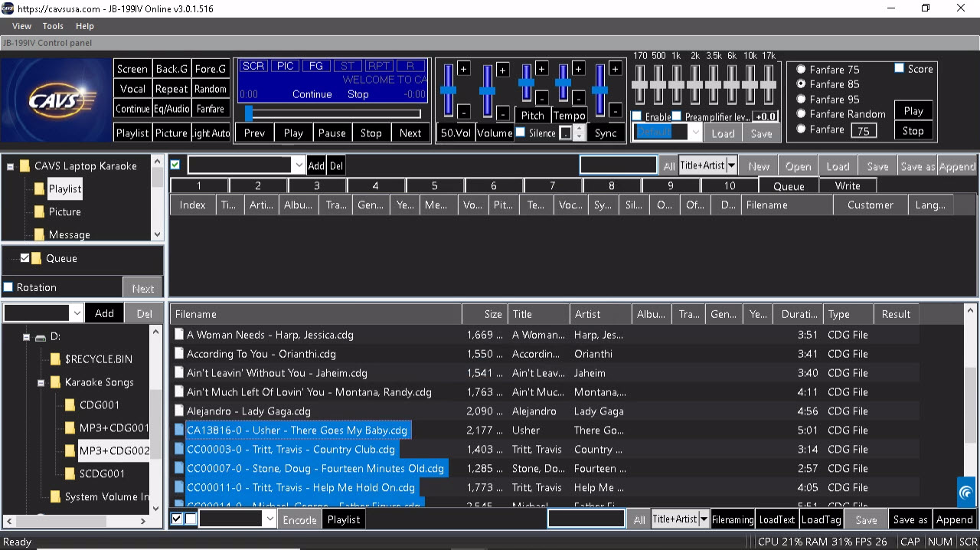
Task: Click the Karaoke Songs folder icon
Action: [55, 382]
